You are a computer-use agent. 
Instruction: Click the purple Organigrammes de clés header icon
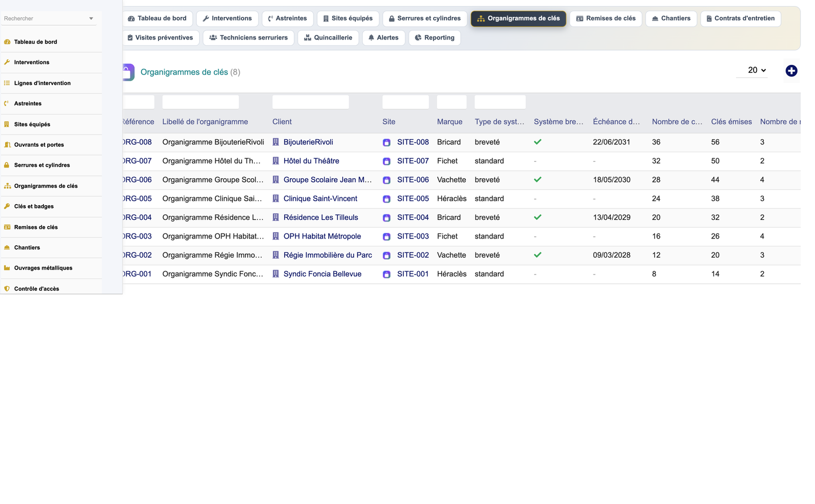click(129, 72)
